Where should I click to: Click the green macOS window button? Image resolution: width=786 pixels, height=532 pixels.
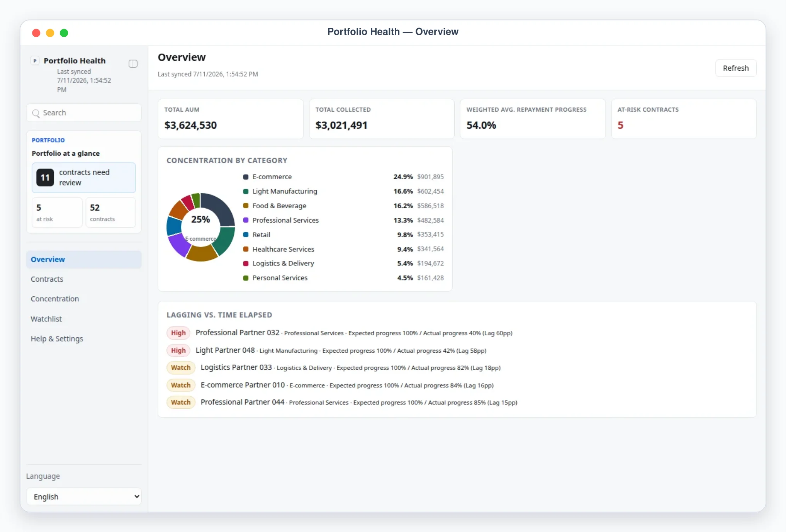coord(64,33)
